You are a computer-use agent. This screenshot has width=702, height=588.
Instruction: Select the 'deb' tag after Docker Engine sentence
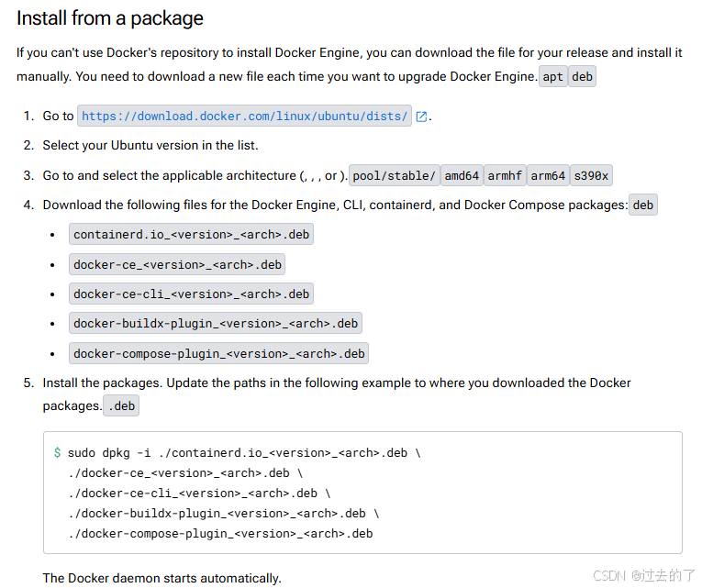coord(582,76)
